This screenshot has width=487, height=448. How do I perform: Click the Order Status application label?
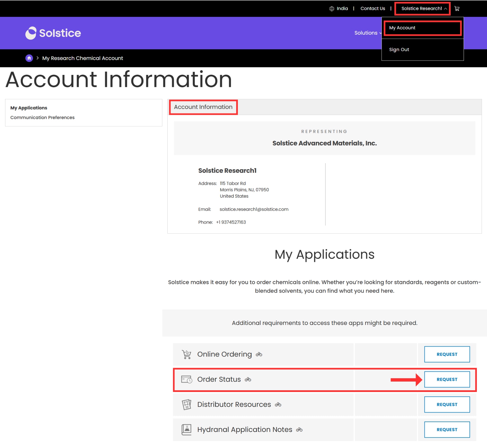pyautogui.click(x=219, y=379)
